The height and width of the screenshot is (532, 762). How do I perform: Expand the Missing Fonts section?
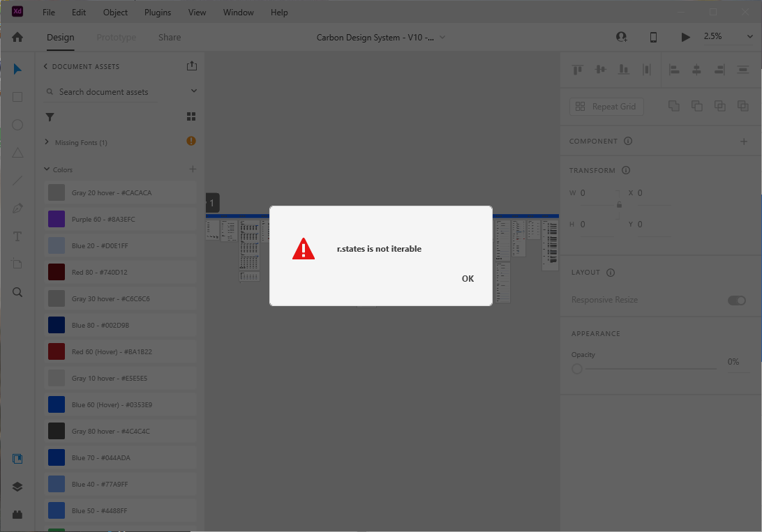click(x=47, y=142)
